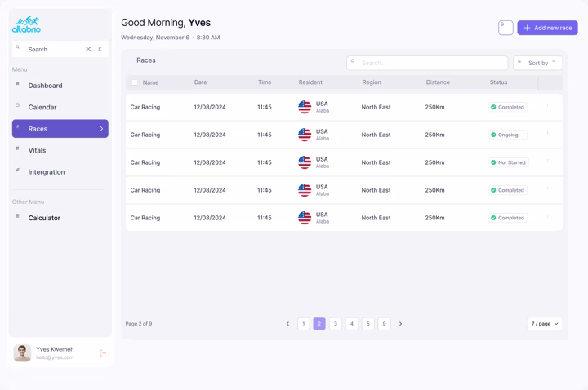The height and width of the screenshot is (390, 588).
Task: Click the Page 2 of 9 label
Action: [139, 324]
